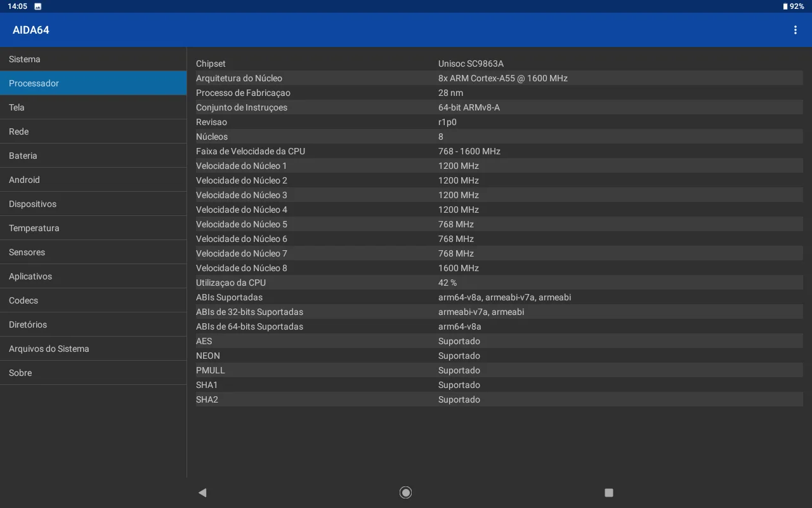Tap the Velocidade do Núcleo 5 label

coord(242,224)
